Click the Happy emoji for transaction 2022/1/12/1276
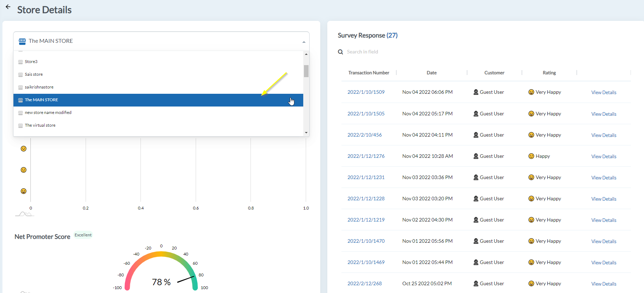This screenshot has width=644, height=293. 531,156
